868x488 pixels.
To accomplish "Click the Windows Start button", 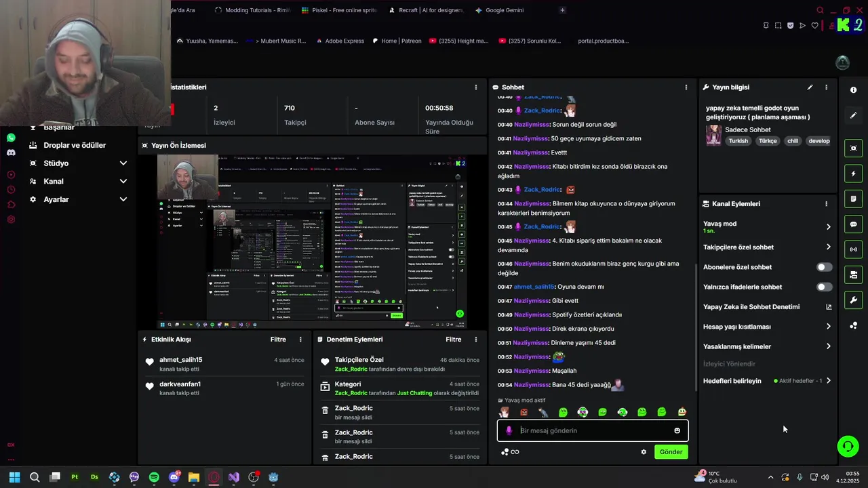I will coord(14,477).
